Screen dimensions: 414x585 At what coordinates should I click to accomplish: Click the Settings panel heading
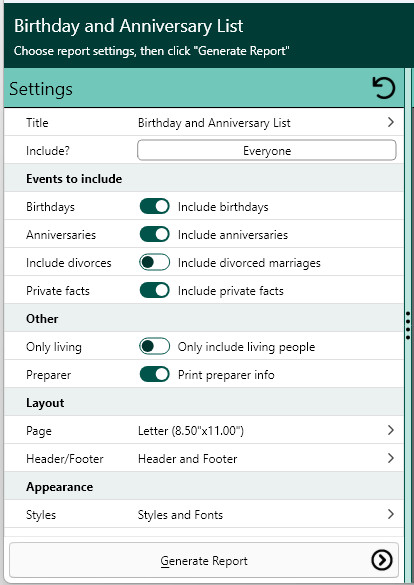(41, 89)
